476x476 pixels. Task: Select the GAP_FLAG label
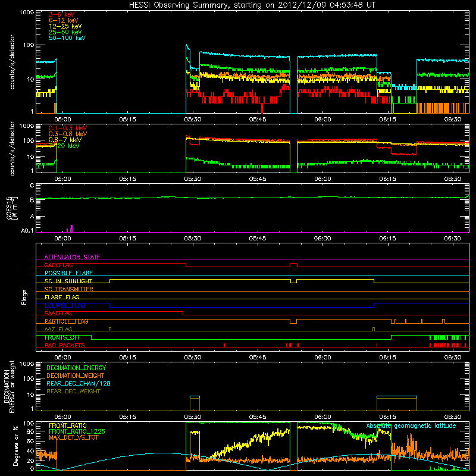[58, 265]
